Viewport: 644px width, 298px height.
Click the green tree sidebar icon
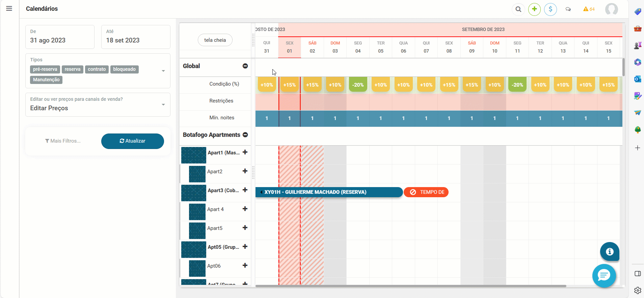point(638,130)
